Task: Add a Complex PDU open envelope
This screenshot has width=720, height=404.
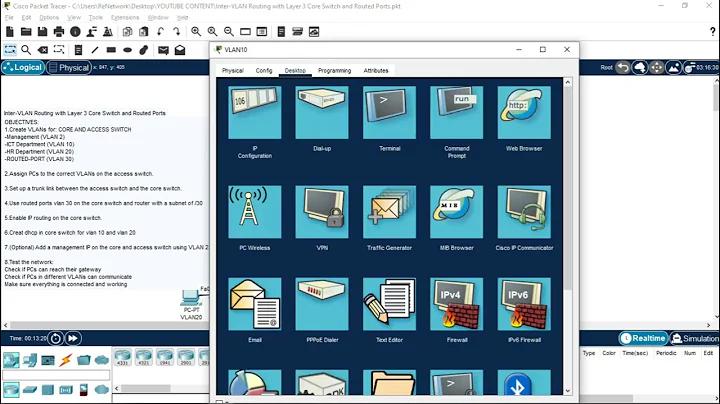Action: [180, 50]
